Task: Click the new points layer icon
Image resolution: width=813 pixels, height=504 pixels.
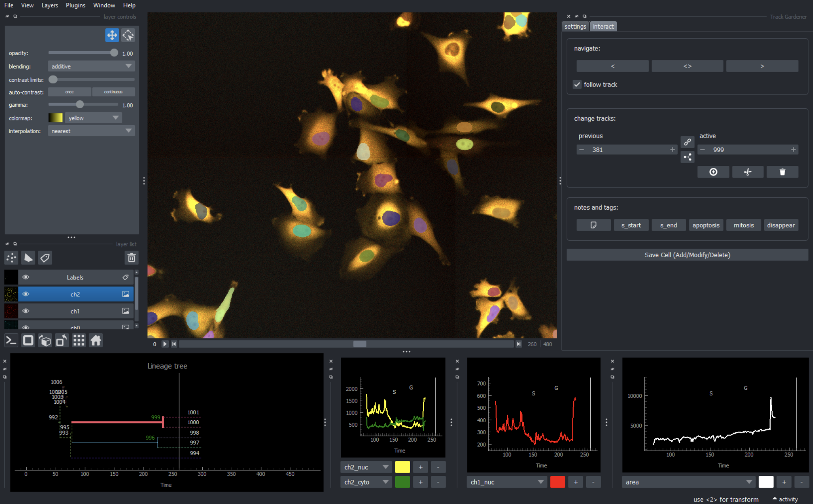Action: 11,258
